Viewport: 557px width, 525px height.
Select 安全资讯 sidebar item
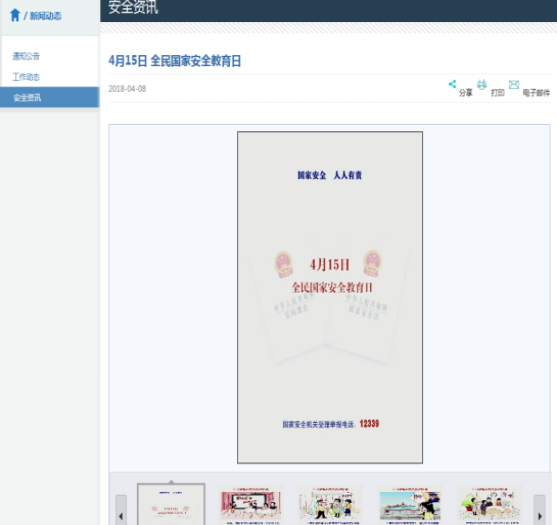[50, 97]
